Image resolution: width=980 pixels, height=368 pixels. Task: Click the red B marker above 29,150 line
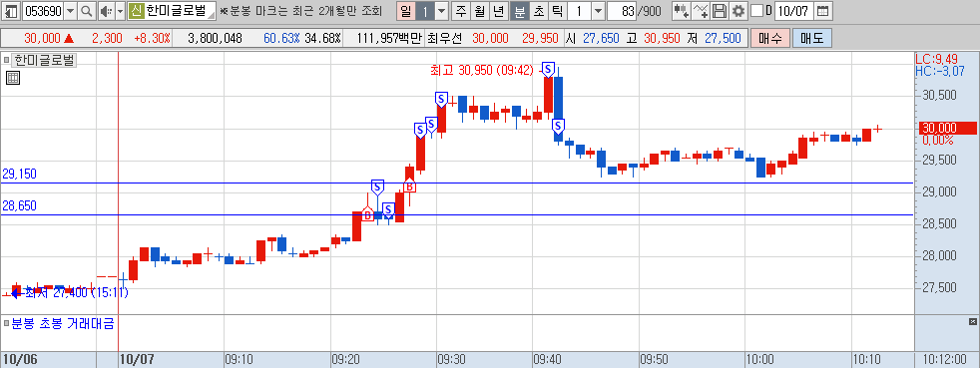coord(409,186)
